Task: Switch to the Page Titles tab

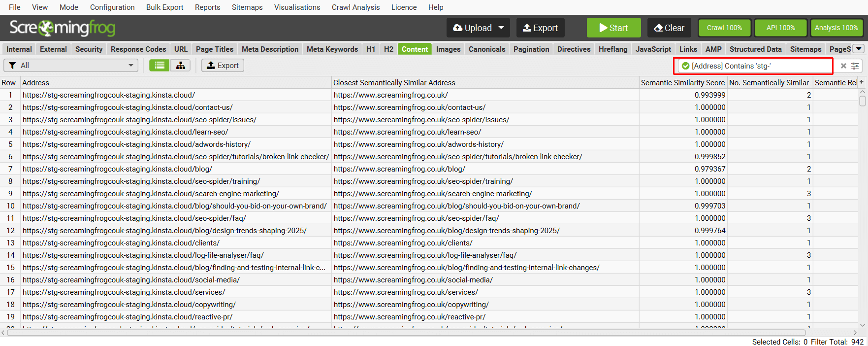Action: pyautogui.click(x=215, y=49)
